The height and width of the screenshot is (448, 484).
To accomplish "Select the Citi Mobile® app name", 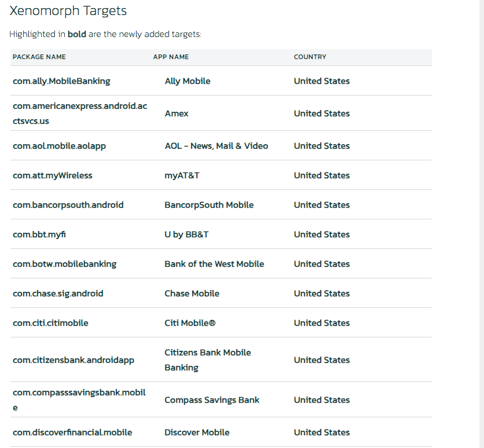I will pos(190,323).
